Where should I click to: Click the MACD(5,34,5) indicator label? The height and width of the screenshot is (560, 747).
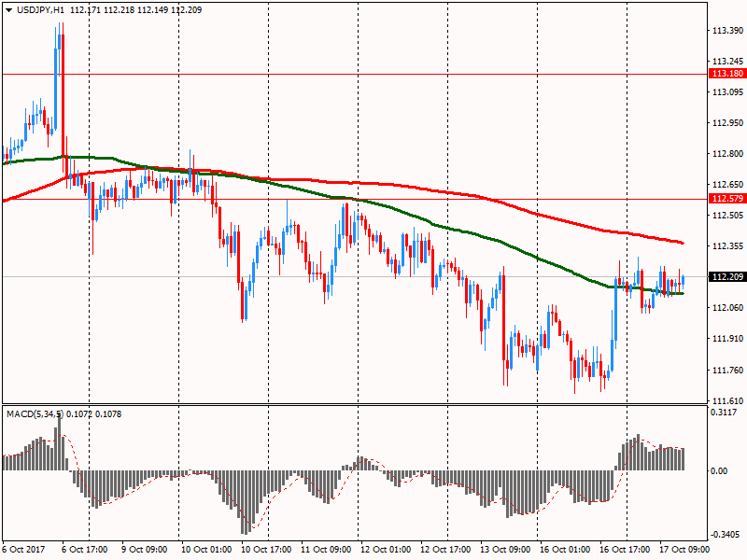click(35, 414)
